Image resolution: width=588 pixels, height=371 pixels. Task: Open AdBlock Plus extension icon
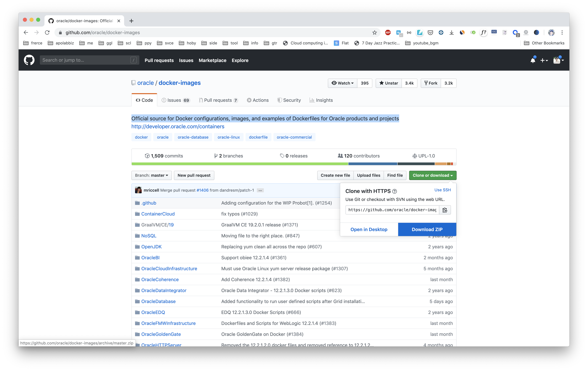(388, 32)
